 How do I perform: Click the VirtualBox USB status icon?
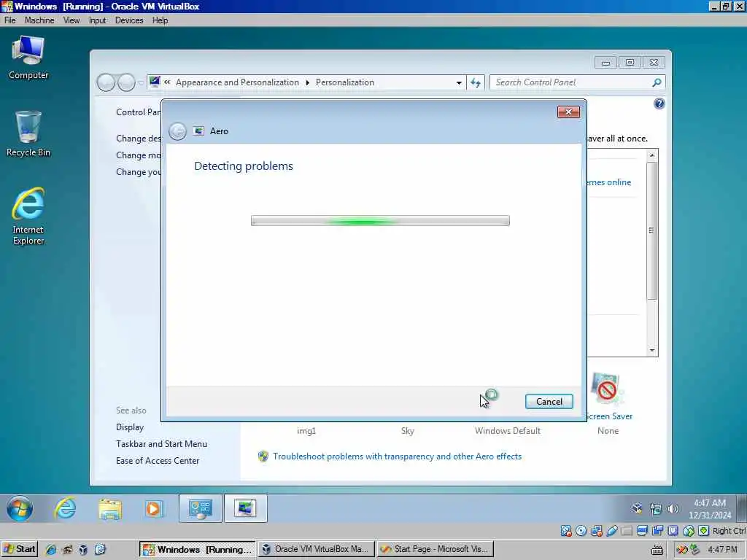coord(612,531)
